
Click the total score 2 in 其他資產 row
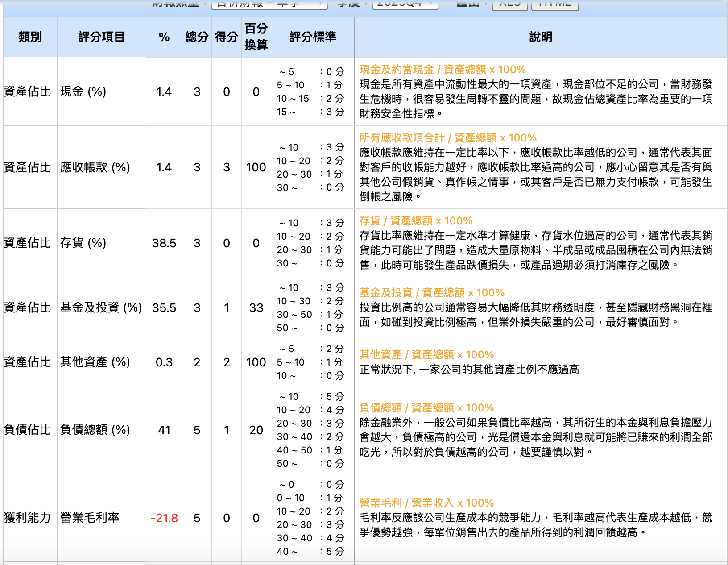coord(197,362)
